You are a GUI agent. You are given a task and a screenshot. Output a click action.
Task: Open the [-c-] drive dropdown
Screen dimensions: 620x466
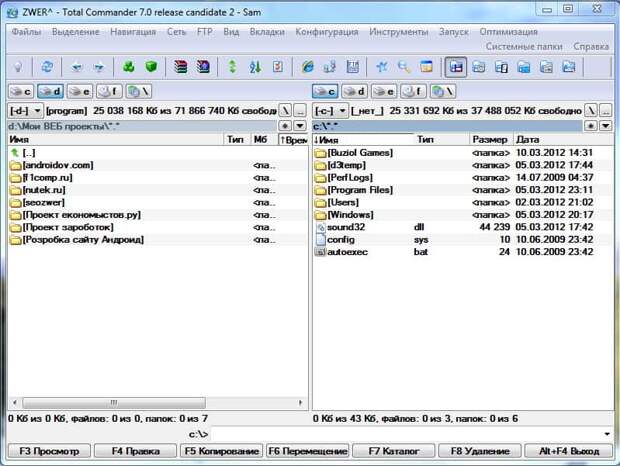(330, 111)
